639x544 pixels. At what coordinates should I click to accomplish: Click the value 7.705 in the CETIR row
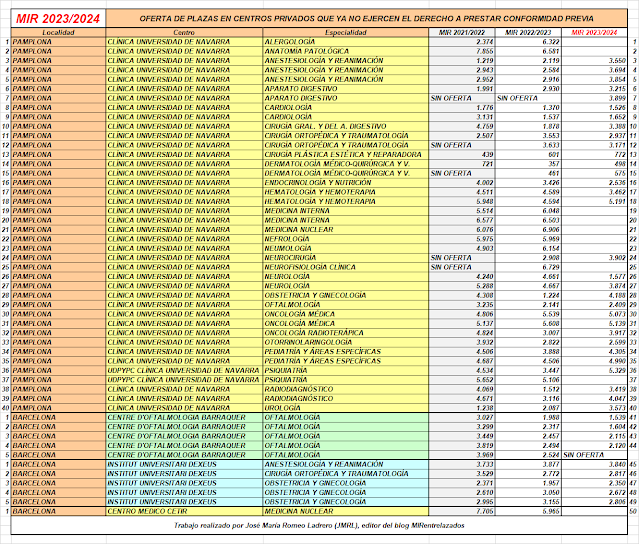pyautogui.click(x=485, y=511)
